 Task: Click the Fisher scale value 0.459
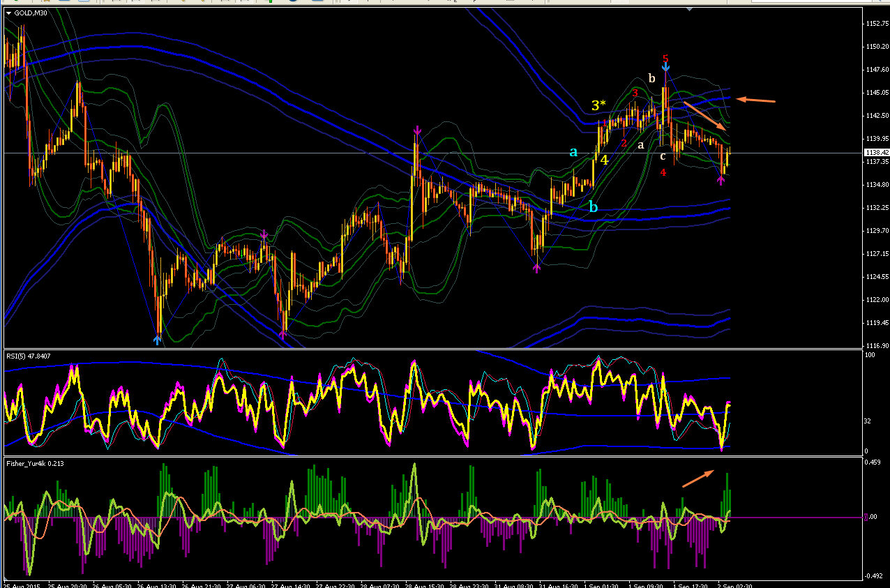tap(873, 462)
